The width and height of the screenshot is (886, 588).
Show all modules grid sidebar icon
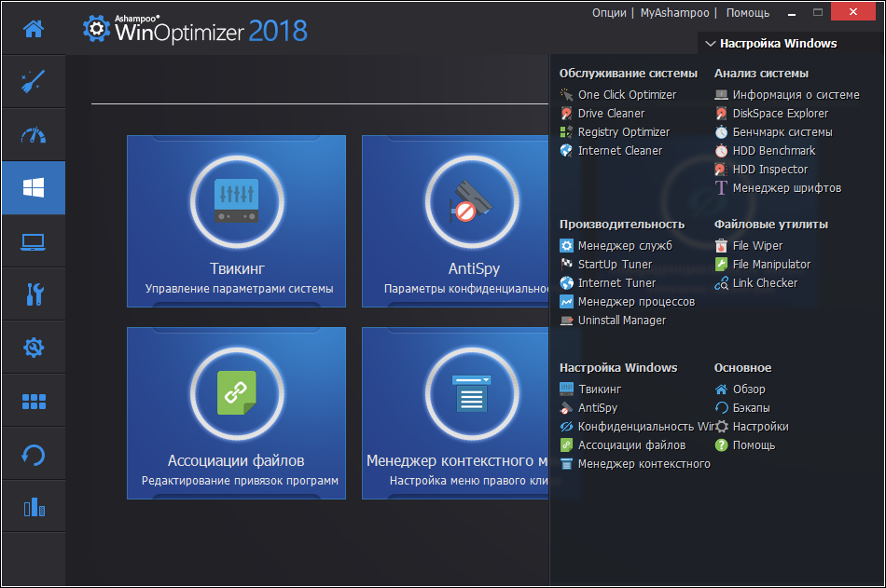coord(34,401)
